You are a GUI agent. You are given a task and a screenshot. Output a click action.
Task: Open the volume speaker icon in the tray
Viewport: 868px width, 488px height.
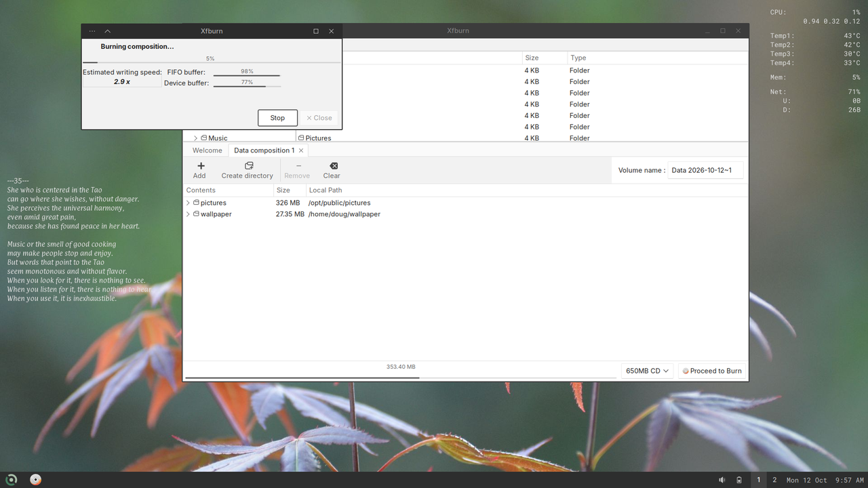coord(723,480)
